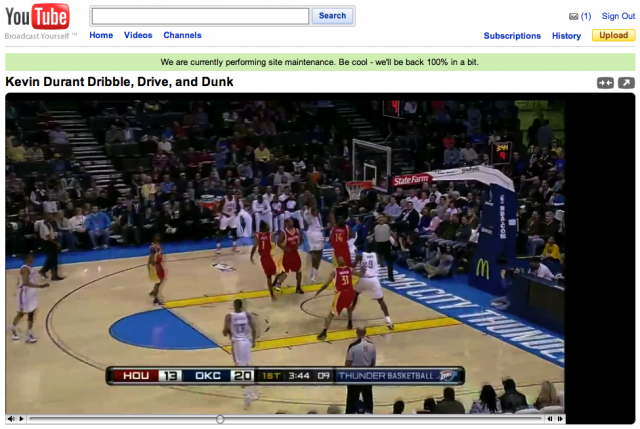The height and width of the screenshot is (429, 640).
Task: Click the YouTube logo
Action: pos(37,17)
